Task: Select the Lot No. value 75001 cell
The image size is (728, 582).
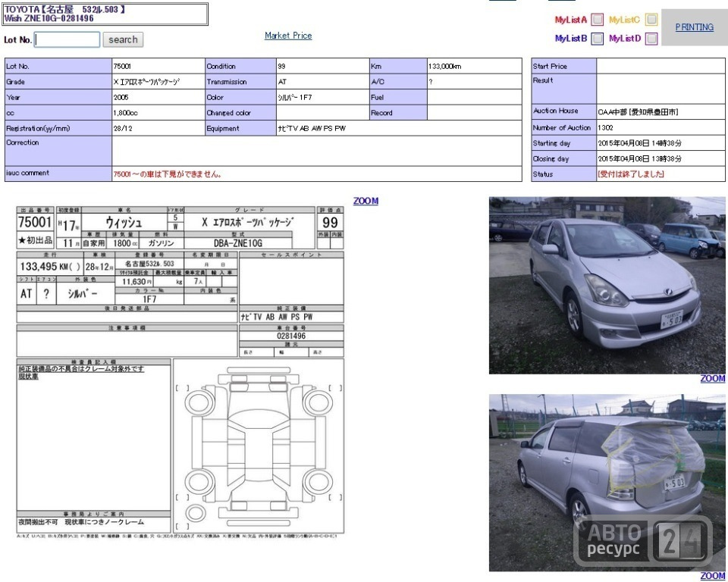Action: (x=158, y=66)
